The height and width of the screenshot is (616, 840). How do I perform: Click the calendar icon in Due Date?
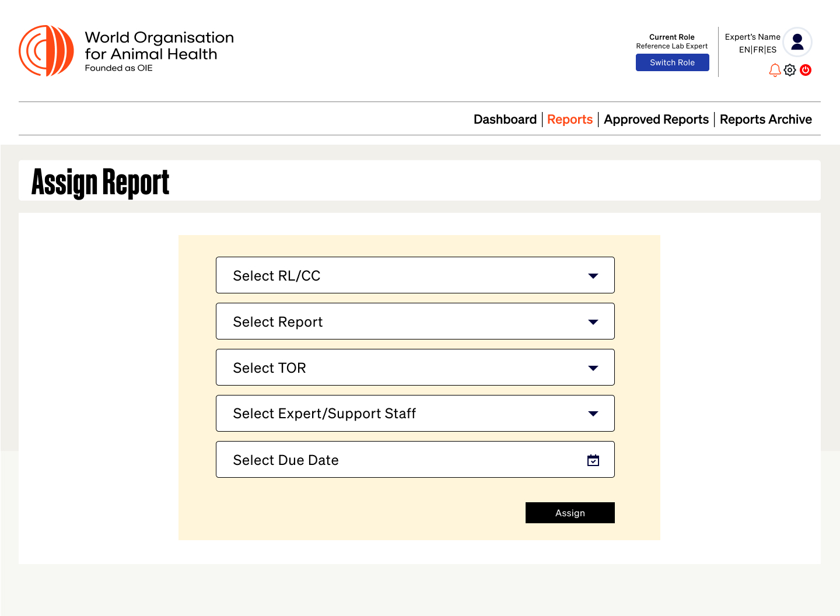[593, 460]
